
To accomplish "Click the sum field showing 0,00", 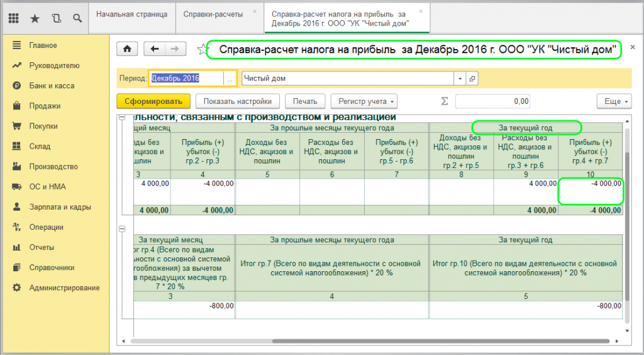I will (x=492, y=101).
